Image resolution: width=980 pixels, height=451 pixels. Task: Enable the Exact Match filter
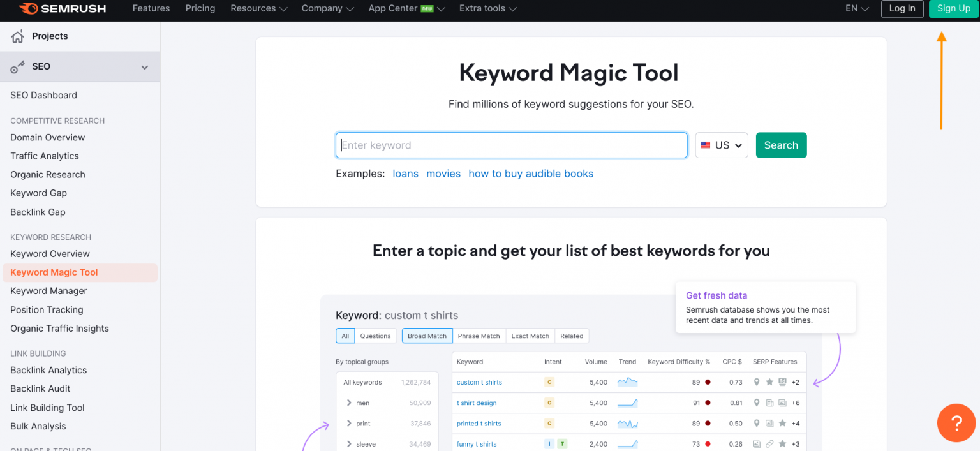(x=530, y=336)
